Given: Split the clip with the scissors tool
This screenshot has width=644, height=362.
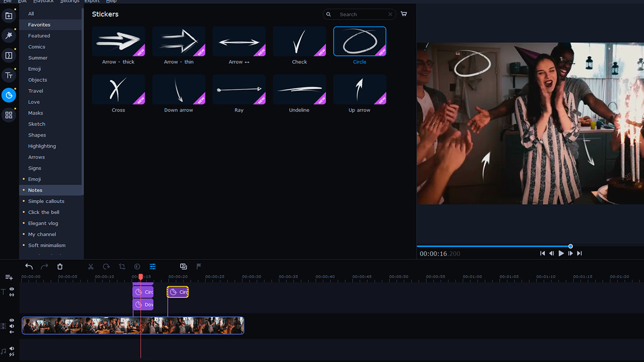Looking at the screenshot, I should (91, 266).
